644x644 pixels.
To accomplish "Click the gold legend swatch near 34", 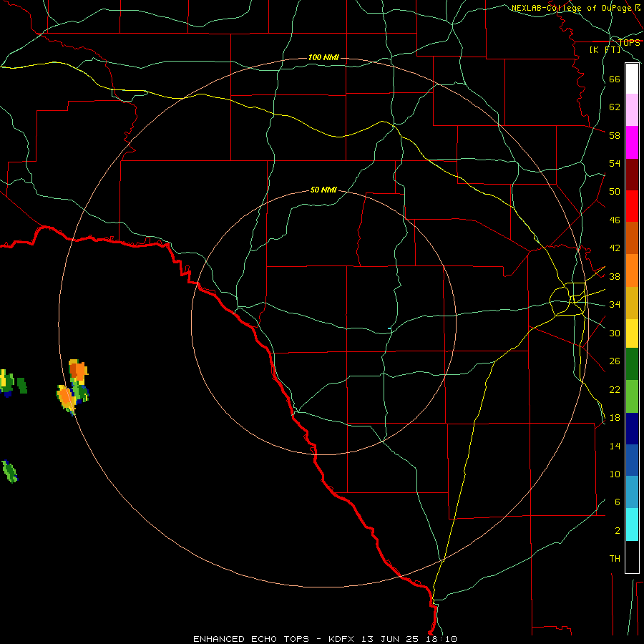I will (632, 303).
